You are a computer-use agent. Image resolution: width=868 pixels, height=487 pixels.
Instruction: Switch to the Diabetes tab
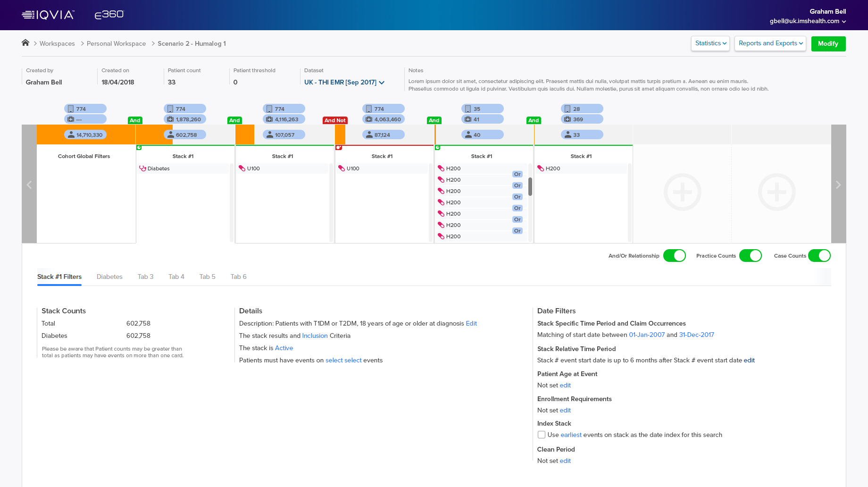(x=109, y=277)
